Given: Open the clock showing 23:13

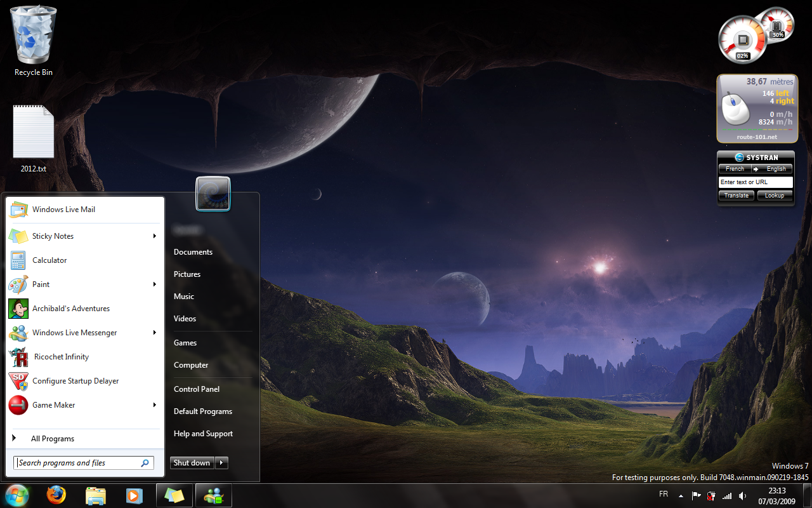Looking at the screenshot, I should [777, 491].
